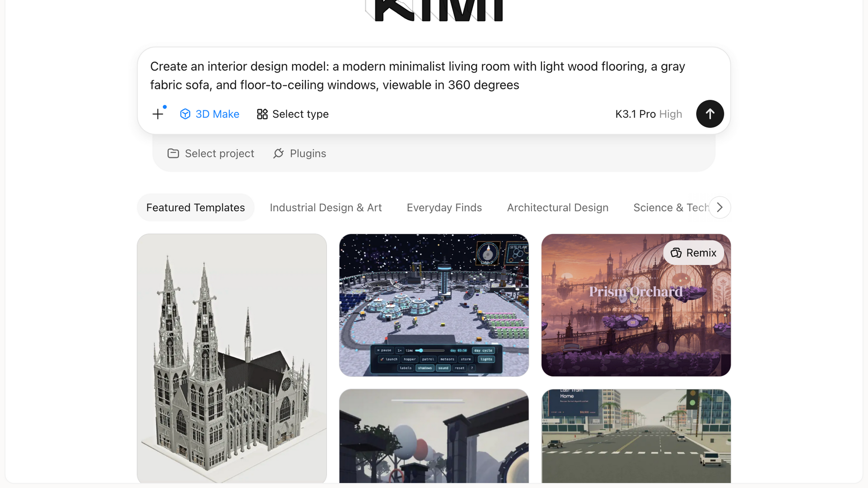Select the Featured Templates tab
Screen dimensions: 868x488
click(196, 208)
